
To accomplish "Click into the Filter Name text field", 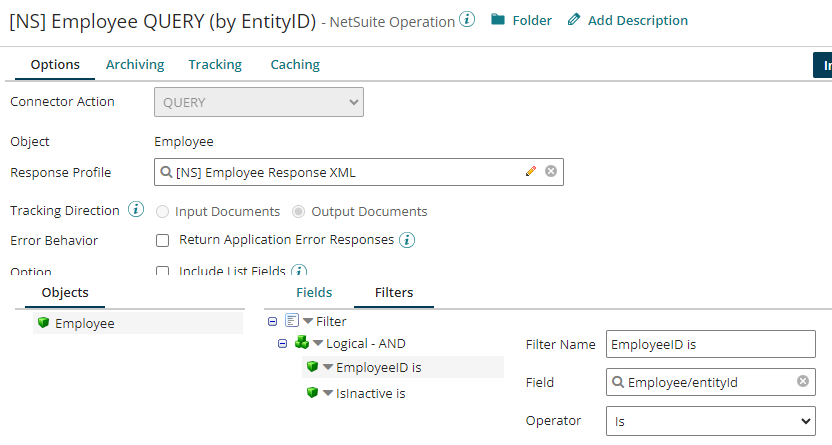I will tap(710, 344).
